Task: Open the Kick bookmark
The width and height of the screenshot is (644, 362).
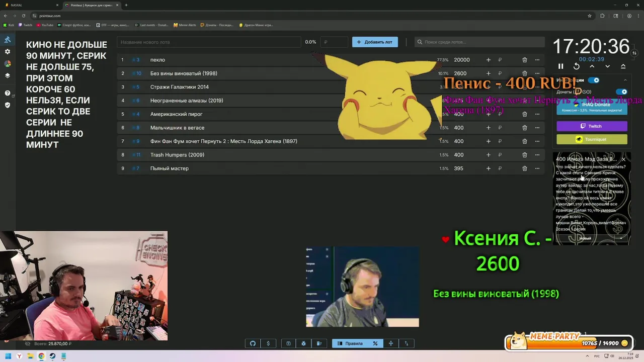Action: [x=9, y=25]
